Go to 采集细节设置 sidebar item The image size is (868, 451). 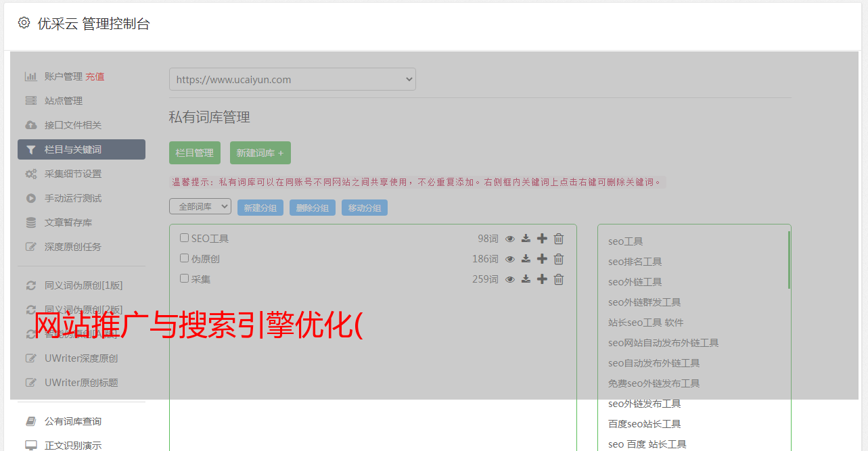(x=72, y=174)
